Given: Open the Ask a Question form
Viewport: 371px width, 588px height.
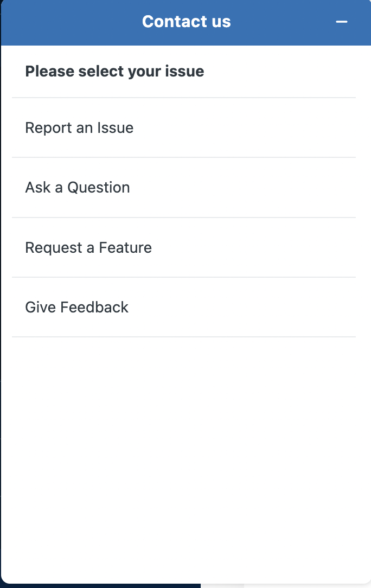Looking at the screenshot, I should [x=184, y=188].
